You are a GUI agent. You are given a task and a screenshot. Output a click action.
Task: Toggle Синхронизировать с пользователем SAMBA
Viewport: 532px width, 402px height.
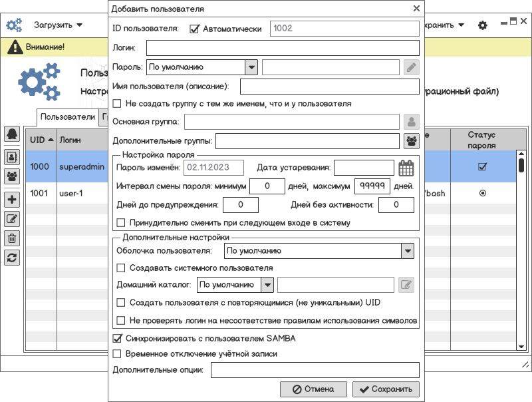click(117, 338)
